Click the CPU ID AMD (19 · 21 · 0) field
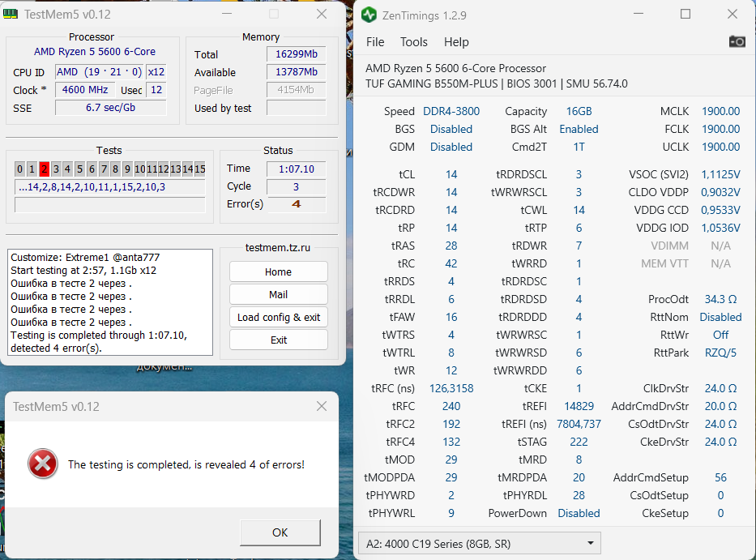Screen dimensions: 756x560 (x=100, y=72)
